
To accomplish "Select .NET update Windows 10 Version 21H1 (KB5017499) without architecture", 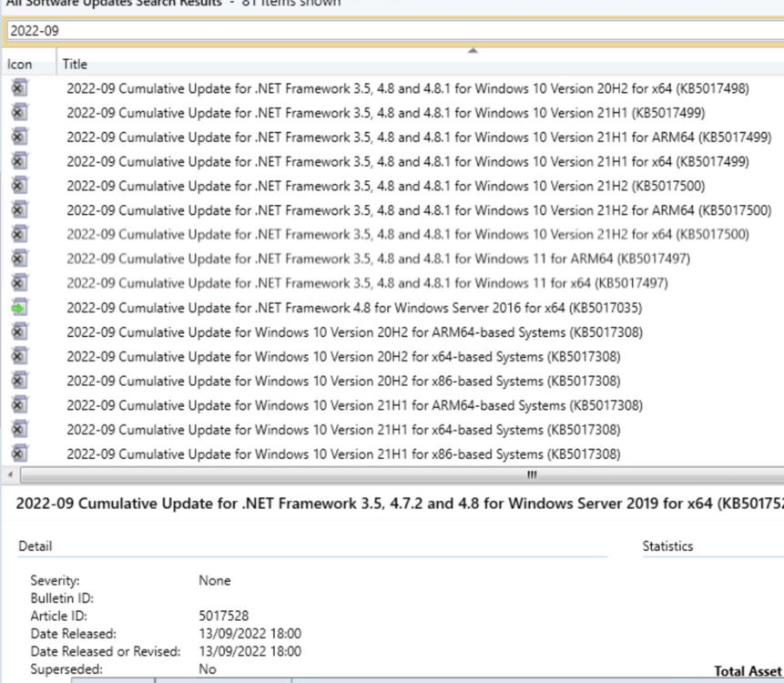I will click(385, 113).
